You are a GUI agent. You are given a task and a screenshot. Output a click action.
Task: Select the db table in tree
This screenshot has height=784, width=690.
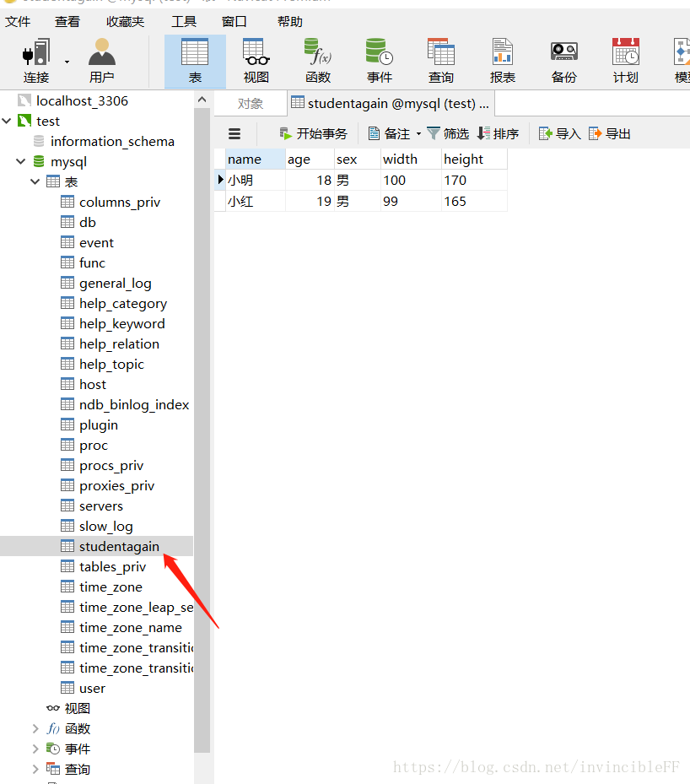(88, 223)
